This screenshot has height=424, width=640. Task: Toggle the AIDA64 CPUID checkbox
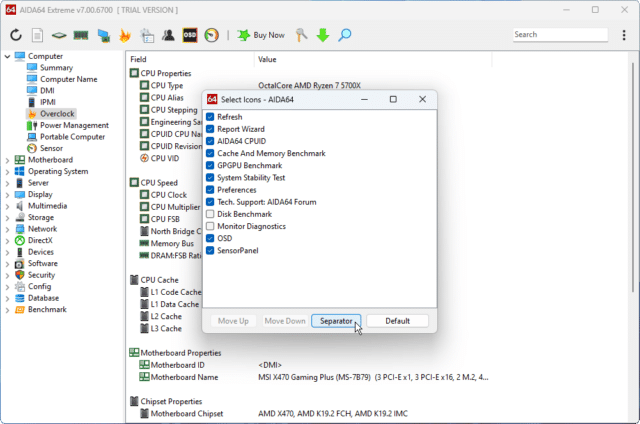(210, 141)
